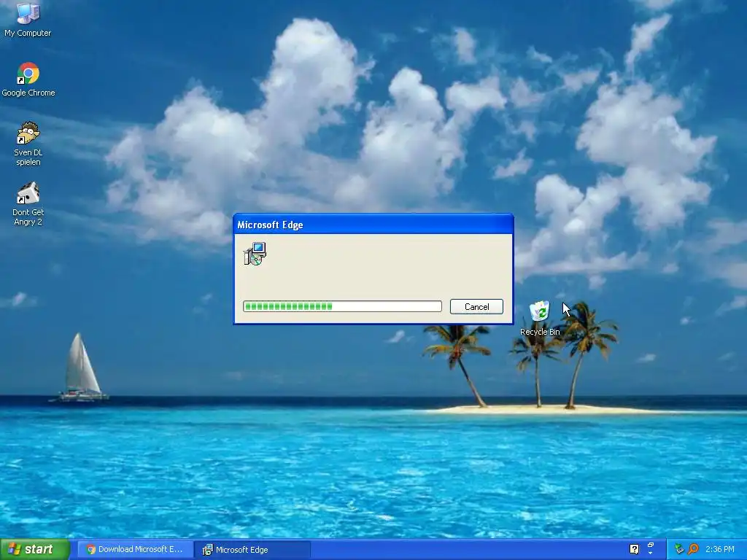Screen dimensions: 747x560
Task: Click the Microsoft Edge install progress bar
Action: (x=342, y=306)
